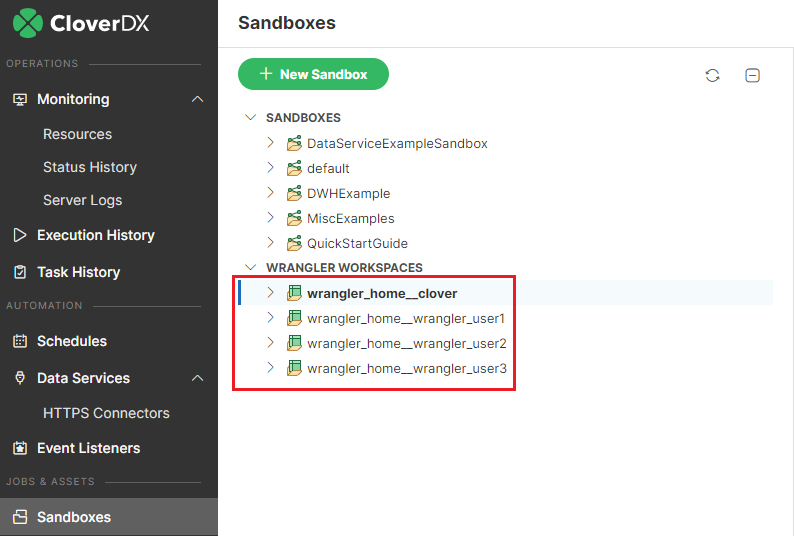Click the wrangler_home__wrangler_user2 workspace icon
This screenshot has width=794, height=536.
click(294, 343)
